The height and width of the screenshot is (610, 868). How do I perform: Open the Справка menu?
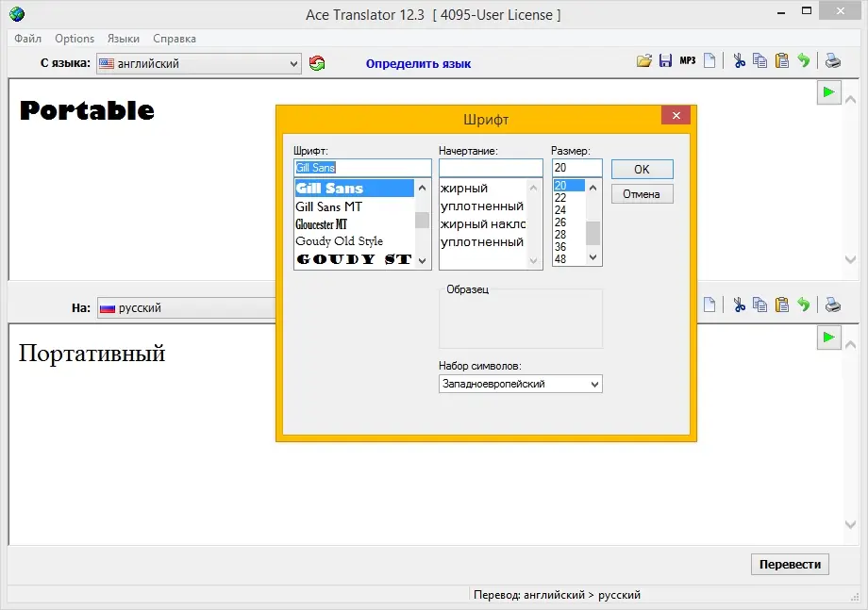coord(175,39)
